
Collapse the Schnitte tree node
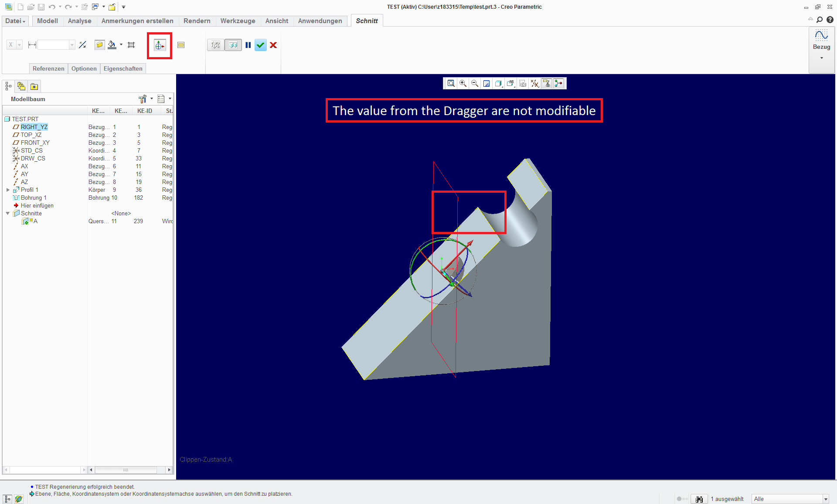pos(8,213)
